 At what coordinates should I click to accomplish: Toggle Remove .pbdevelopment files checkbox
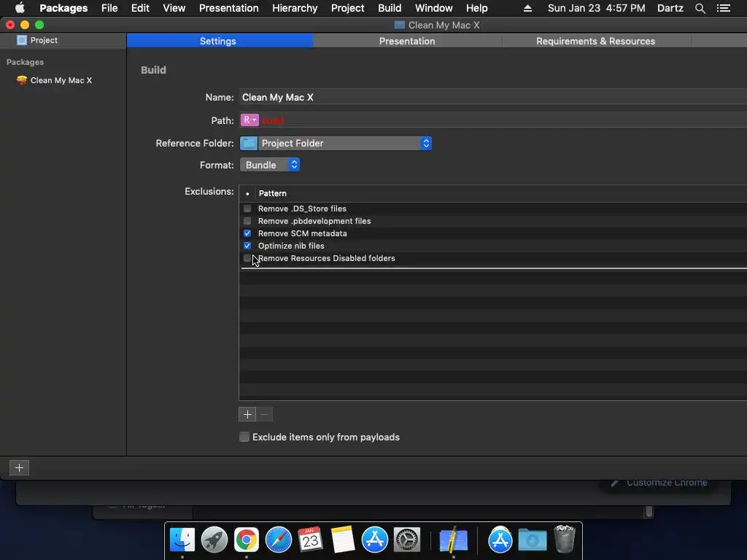click(x=247, y=221)
